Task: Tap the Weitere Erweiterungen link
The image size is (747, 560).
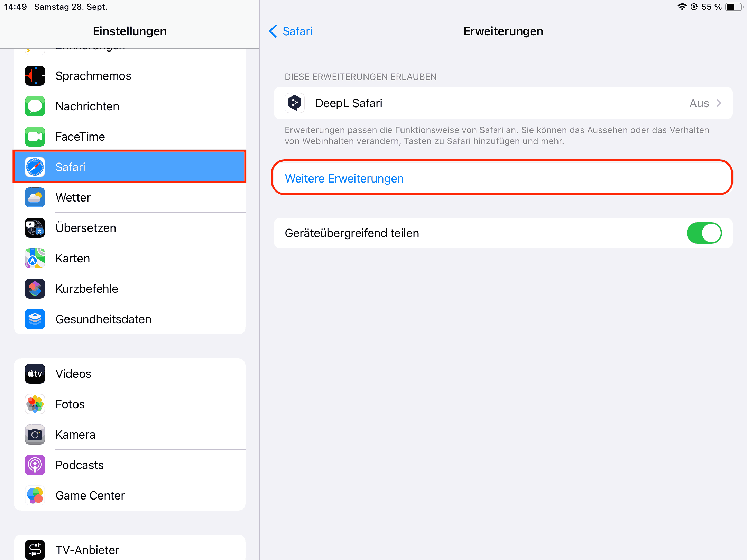Action: coord(344,178)
